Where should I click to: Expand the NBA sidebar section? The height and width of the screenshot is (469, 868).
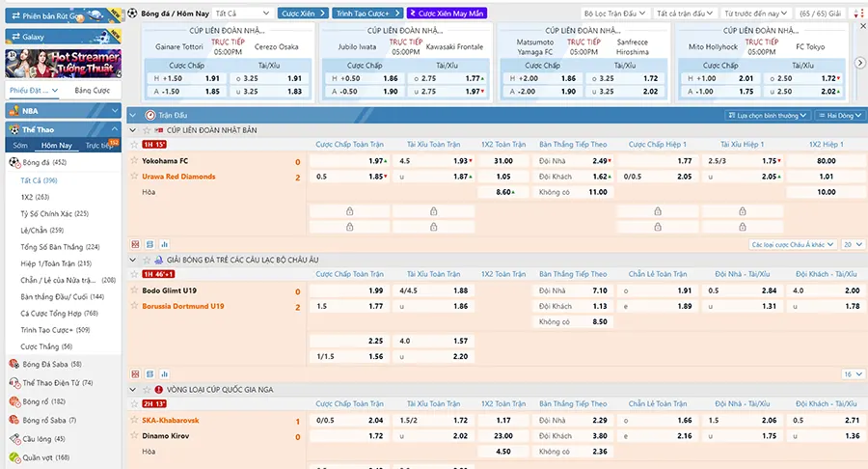(63, 111)
